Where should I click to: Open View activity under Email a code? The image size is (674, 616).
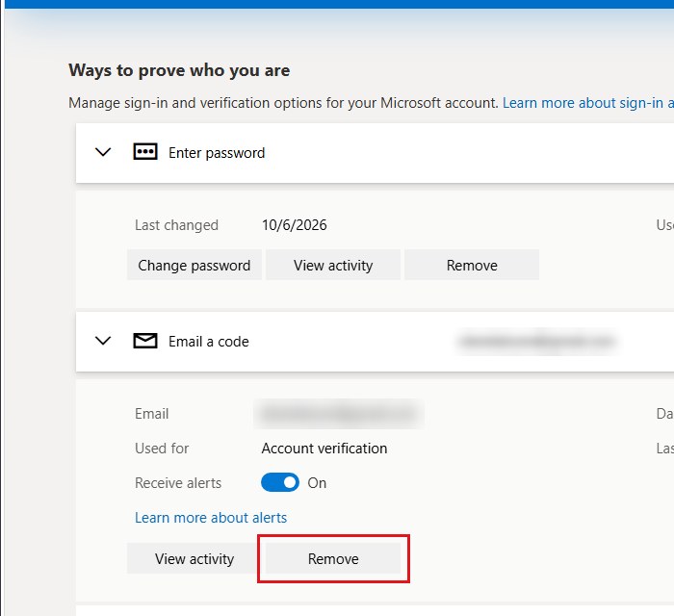[194, 558]
